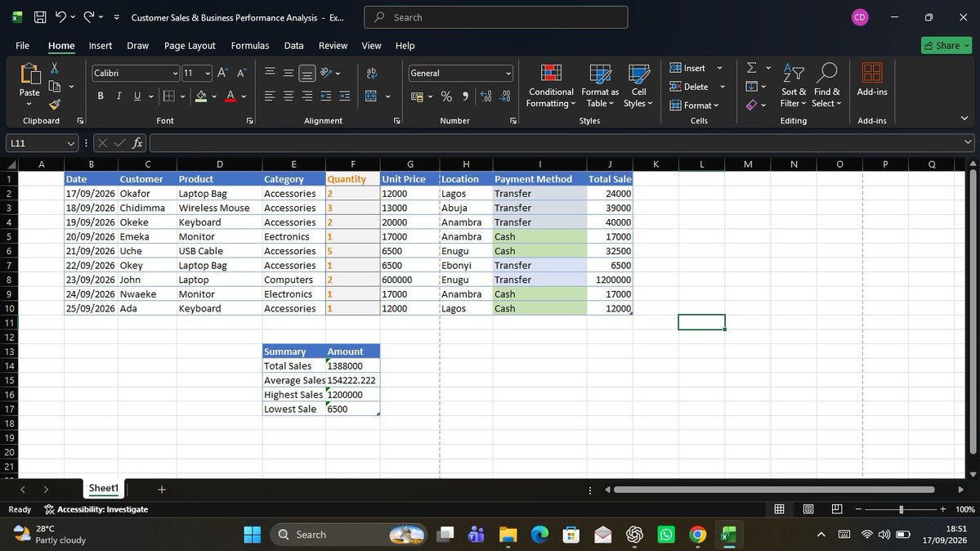Viewport: 980px width, 551px height.
Task: Click the zoom slider handle
Action: tap(901, 509)
